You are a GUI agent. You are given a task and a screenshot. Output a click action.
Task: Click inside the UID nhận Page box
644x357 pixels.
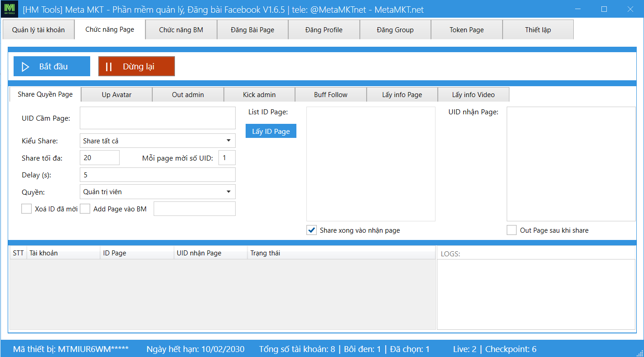click(571, 164)
